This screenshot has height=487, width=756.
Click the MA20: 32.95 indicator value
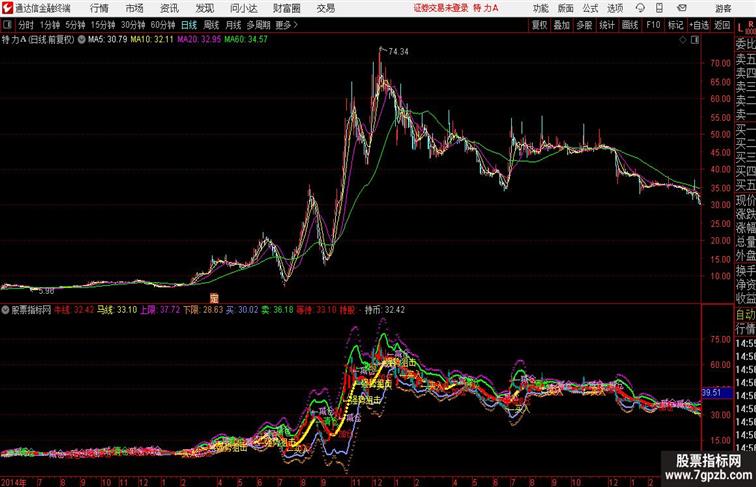pos(199,40)
